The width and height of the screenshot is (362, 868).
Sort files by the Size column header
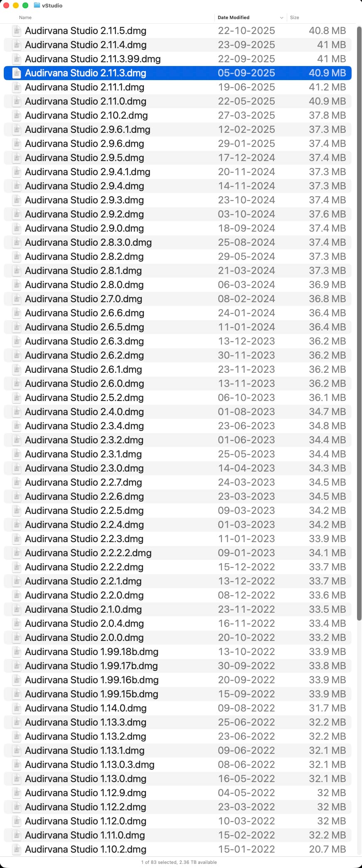point(295,17)
